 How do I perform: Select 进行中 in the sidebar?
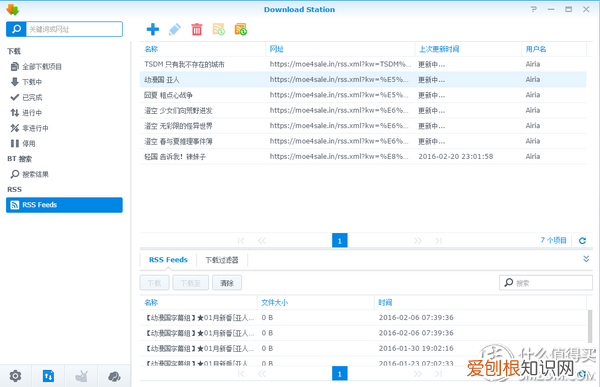64,113
